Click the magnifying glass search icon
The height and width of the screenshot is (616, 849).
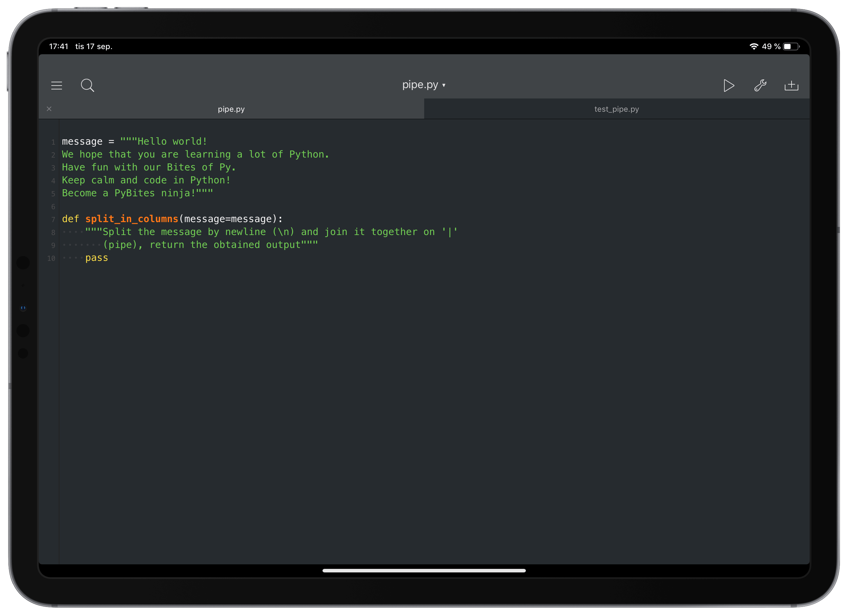pos(87,85)
